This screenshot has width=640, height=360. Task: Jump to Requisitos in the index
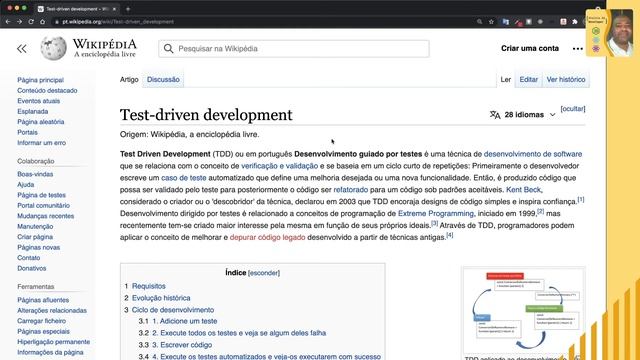point(149,286)
